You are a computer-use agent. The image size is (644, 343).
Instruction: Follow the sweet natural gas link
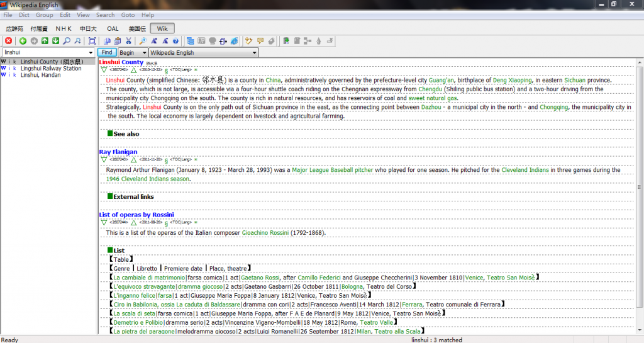coord(433,98)
